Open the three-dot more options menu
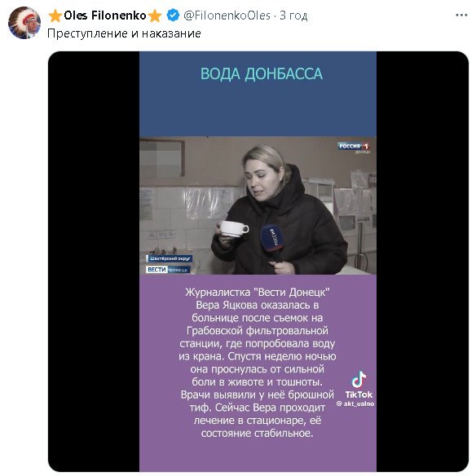 point(461,15)
